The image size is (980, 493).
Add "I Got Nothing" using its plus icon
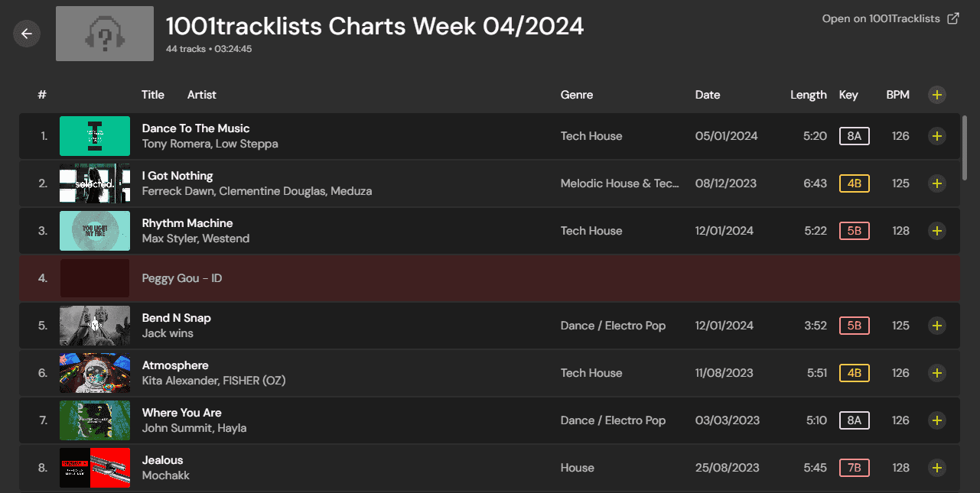pos(936,183)
